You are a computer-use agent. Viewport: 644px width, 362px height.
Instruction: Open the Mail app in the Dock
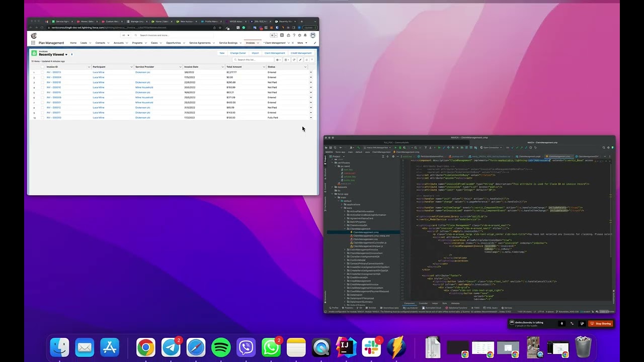pos(85,347)
